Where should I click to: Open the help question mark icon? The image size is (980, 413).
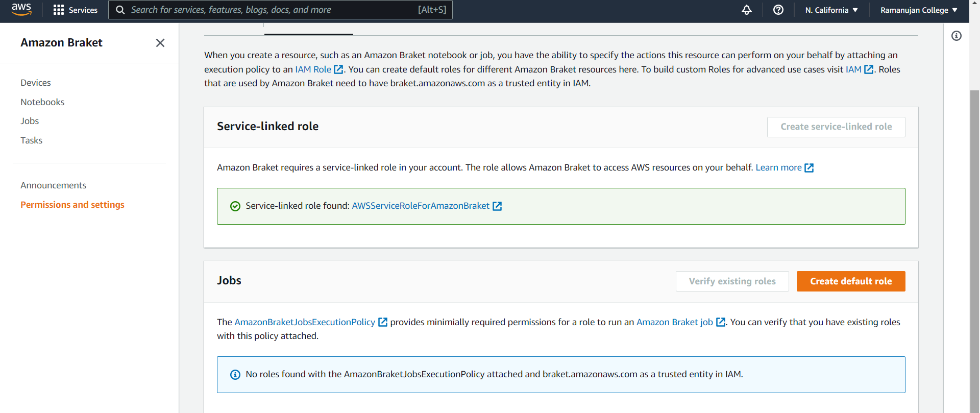(778, 10)
